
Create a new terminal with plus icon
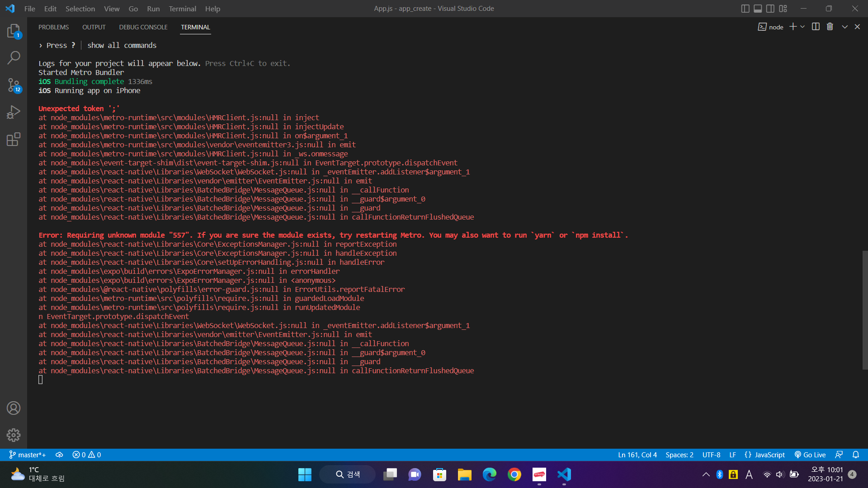tap(793, 27)
